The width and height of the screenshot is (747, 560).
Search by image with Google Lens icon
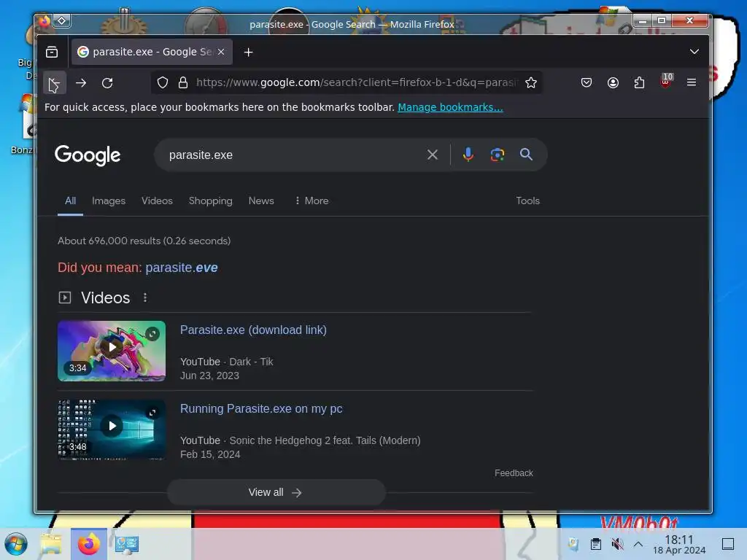coord(498,155)
